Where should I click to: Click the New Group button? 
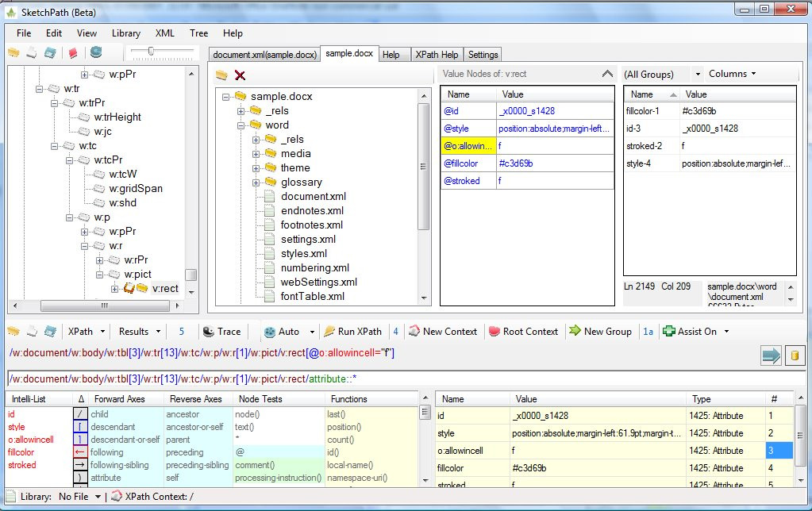click(600, 332)
